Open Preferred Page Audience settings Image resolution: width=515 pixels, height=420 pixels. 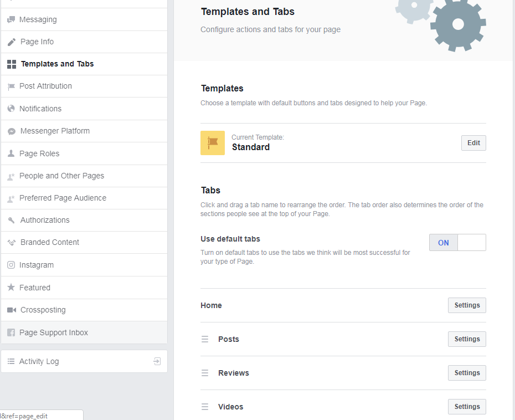point(84,198)
